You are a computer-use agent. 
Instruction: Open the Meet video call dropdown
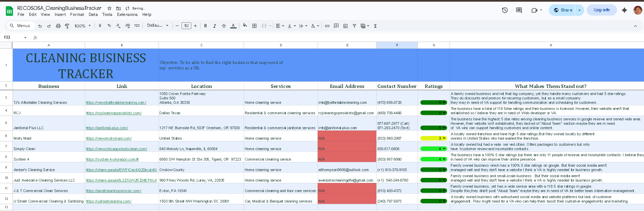[x=537, y=10]
